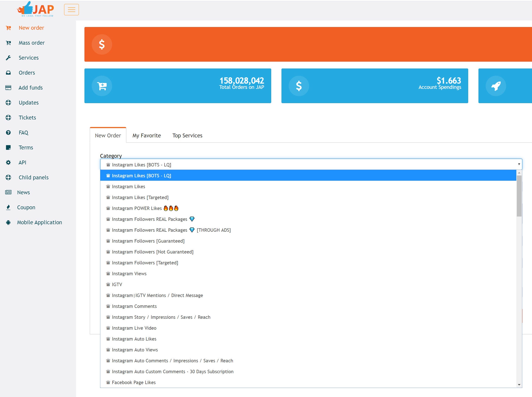Click the dollar icon in orange banner
The height and width of the screenshot is (397, 532).
coord(102,44)
